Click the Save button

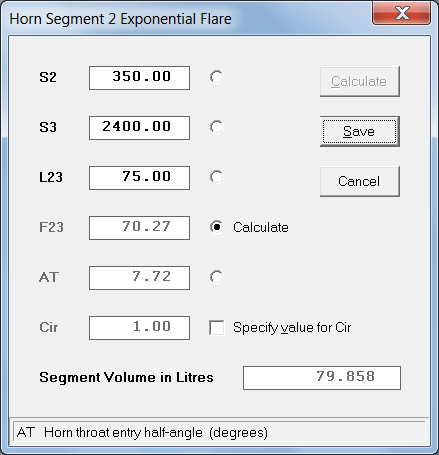360,131
